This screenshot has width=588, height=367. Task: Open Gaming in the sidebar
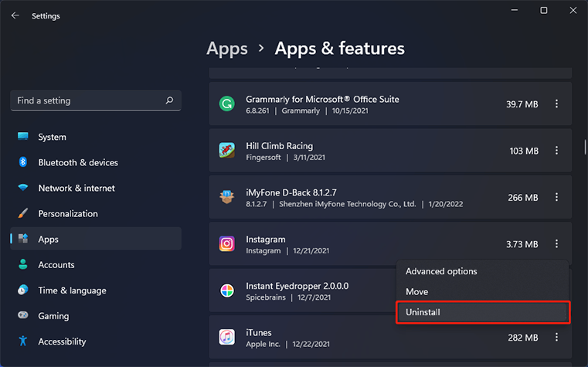(x=96, y=316)
